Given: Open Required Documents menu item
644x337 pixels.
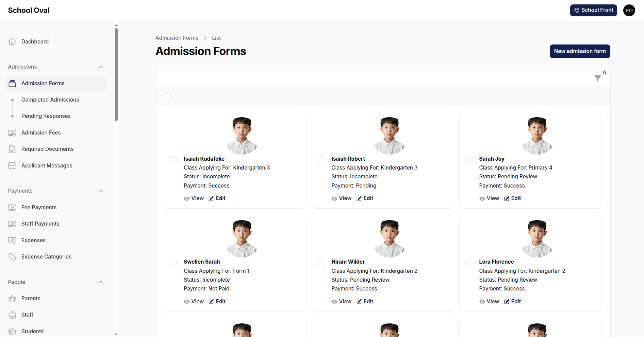Looking at the screenshot, I should click(56, 149).
